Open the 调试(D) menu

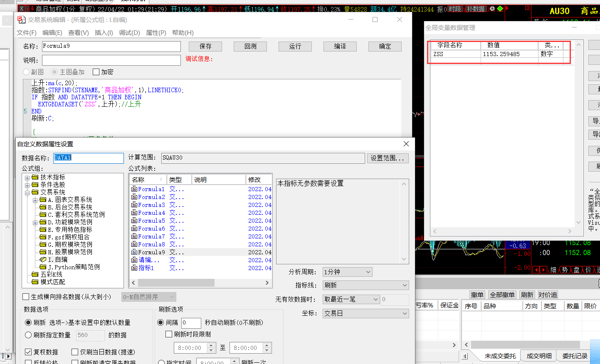(129, 33)
